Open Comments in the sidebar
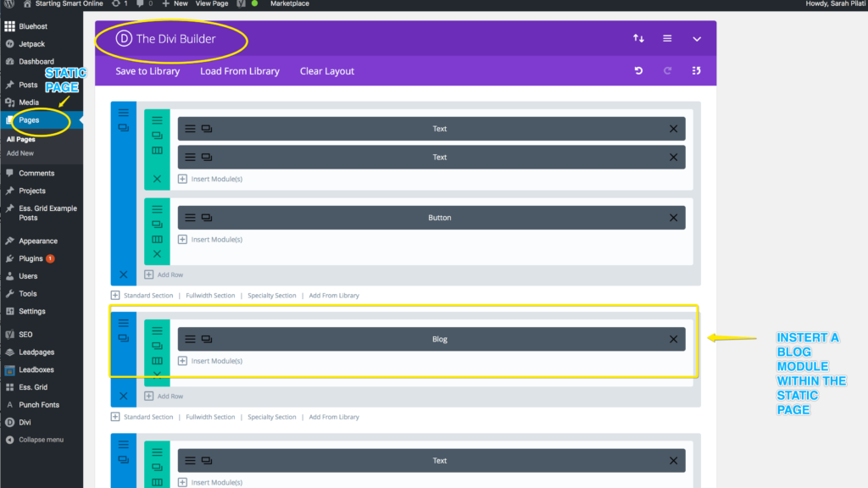The image size is (868, 488). tap(36, 173)
